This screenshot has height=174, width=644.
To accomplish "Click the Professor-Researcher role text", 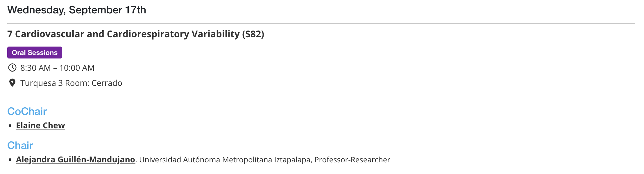I will 352,160.
